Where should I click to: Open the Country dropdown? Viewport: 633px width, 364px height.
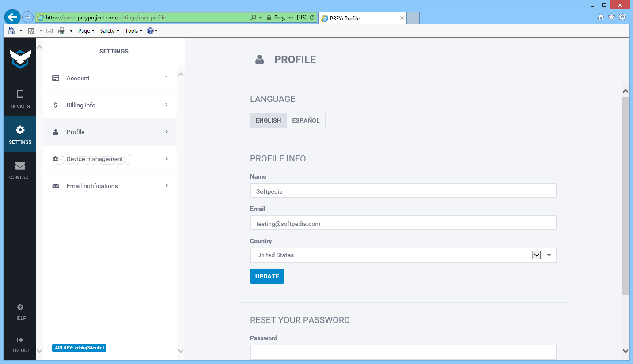coord(403,255)
